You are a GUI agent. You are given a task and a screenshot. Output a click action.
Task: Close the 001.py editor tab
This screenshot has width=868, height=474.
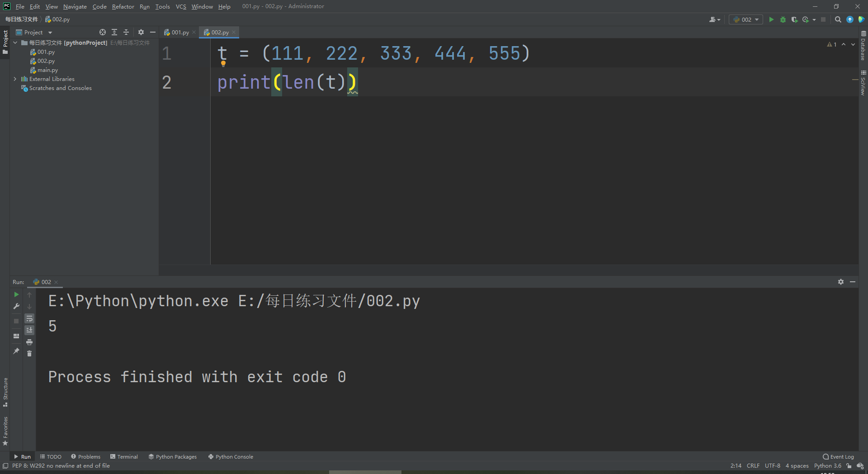pos(194,32)
